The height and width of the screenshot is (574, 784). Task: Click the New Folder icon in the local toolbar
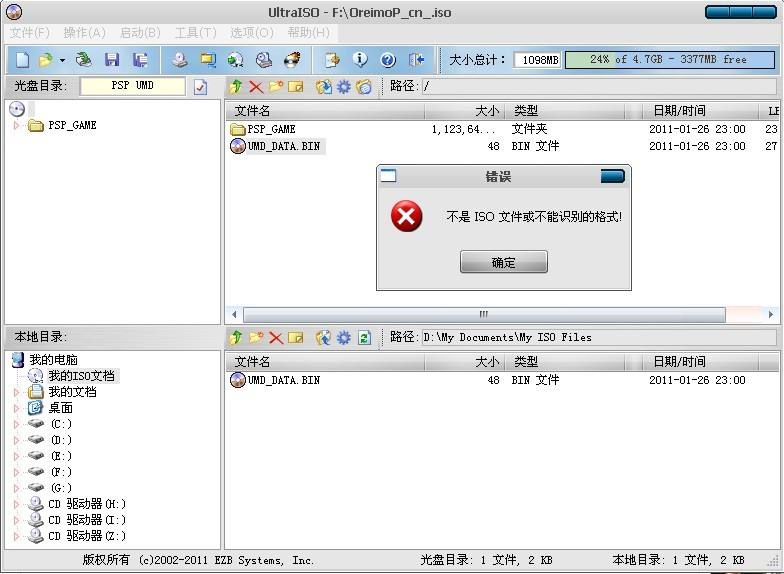256,338
